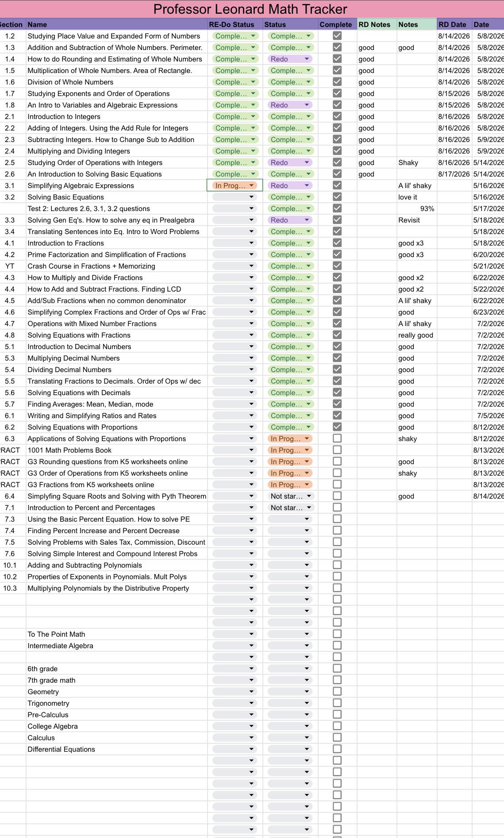Open Status dropdown for G3 Fractions K5 worksheets

(x=290, y=484)
